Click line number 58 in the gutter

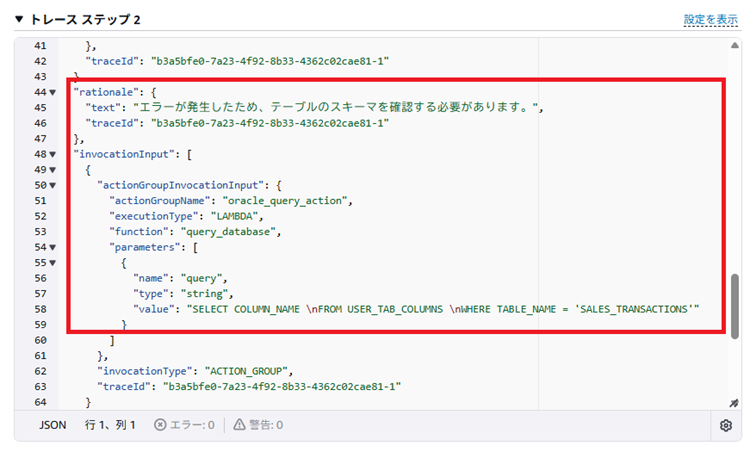click(40, 310)
